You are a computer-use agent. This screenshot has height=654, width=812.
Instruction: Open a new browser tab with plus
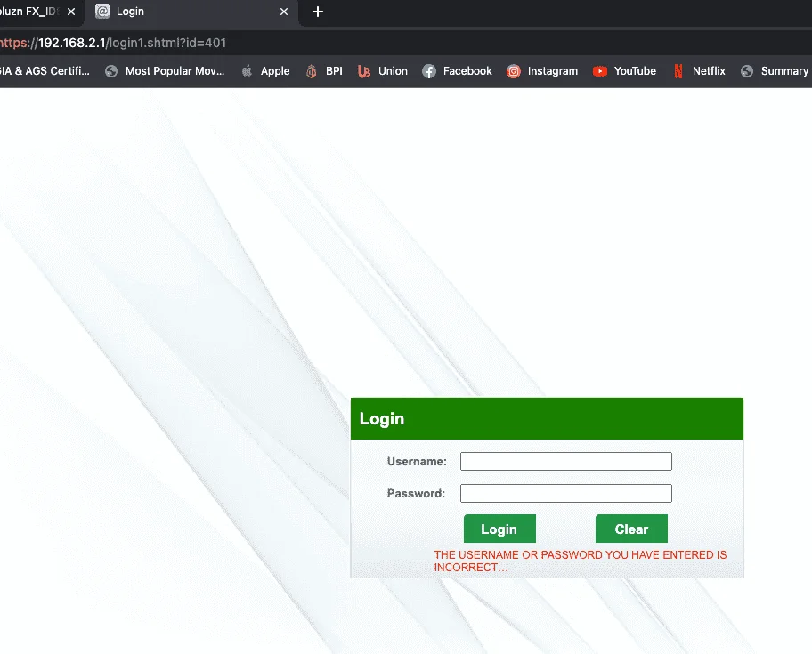click(318, 12)
